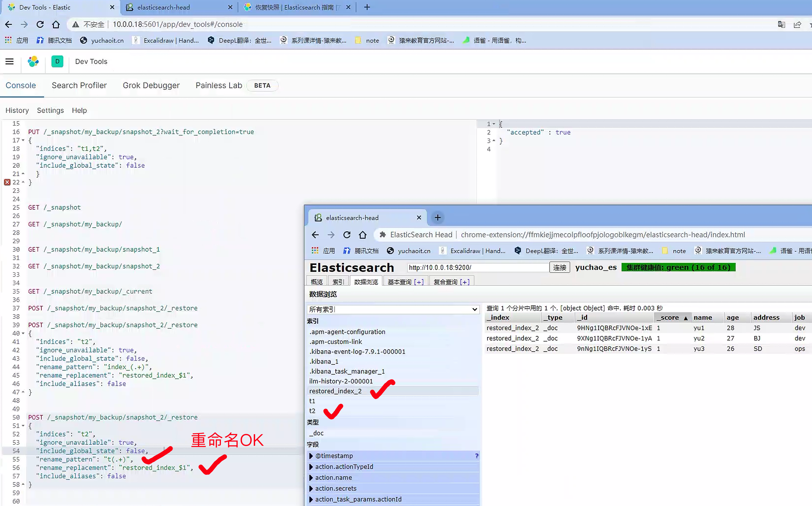This screenshot has width=812, height=506.
Task: Open the Kibana hamburger navigation menu
Action: (9, 62)
